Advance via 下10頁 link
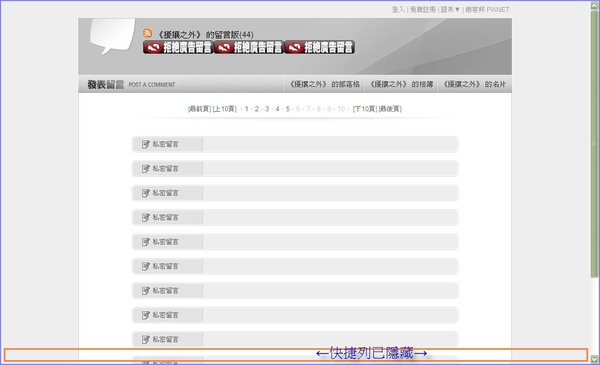The width and height of the screenshot is (600, 365). pos(365,109)
